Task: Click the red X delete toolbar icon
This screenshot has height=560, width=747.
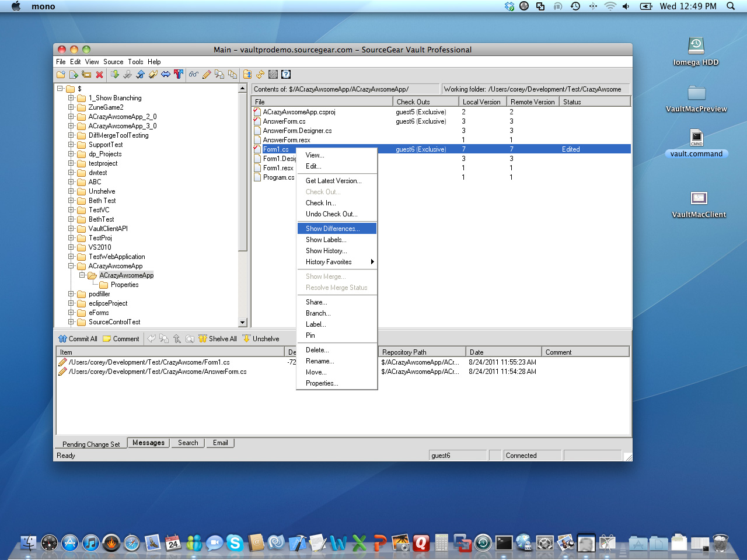Action: 99,75
